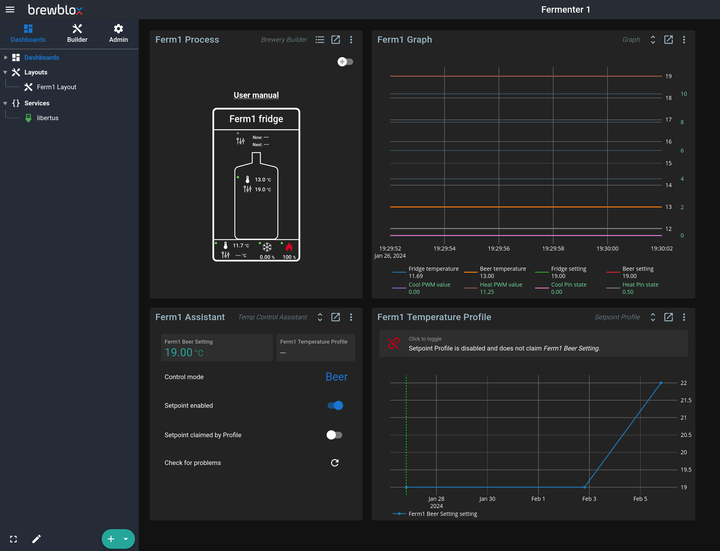The height and width of the screenshot is (551, 720).
Task: Open Ferm1 Process widget in dialog
Action: pos(335,40)
